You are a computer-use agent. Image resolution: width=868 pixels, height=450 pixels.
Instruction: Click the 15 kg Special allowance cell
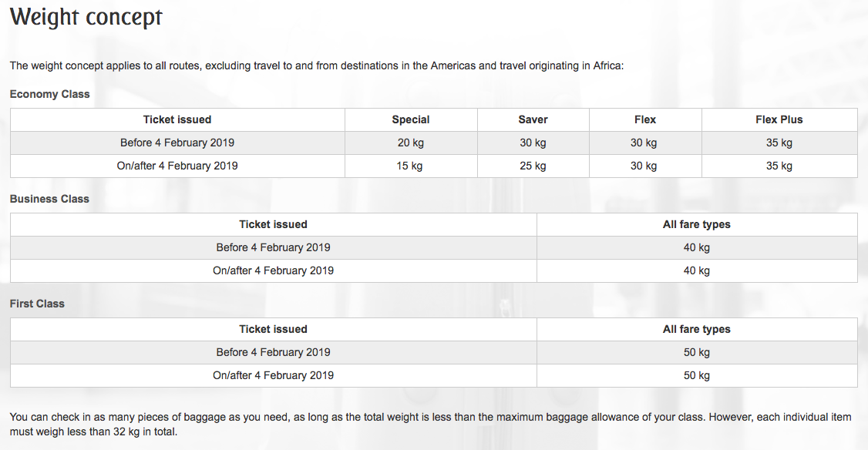[411, 166]
